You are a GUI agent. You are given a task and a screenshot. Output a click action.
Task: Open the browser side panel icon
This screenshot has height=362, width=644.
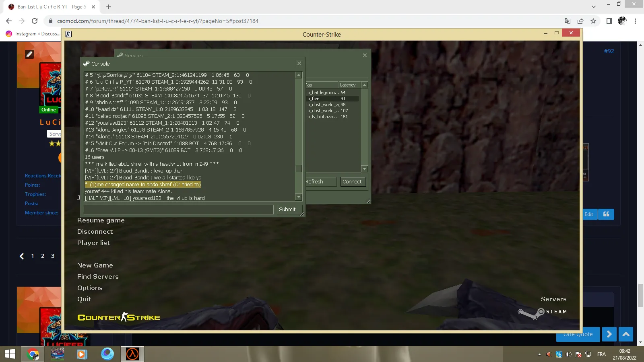click(x=609, y=21)
